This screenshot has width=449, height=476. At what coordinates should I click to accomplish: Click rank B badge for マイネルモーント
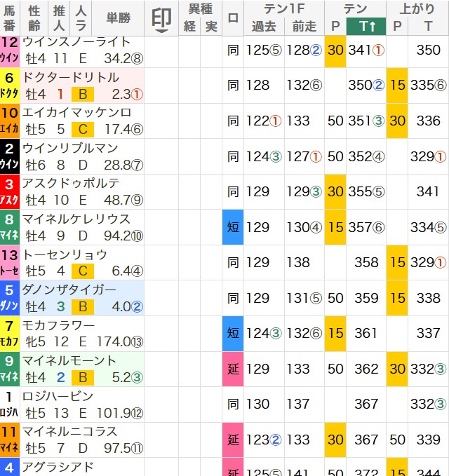[x=83, y=378]
